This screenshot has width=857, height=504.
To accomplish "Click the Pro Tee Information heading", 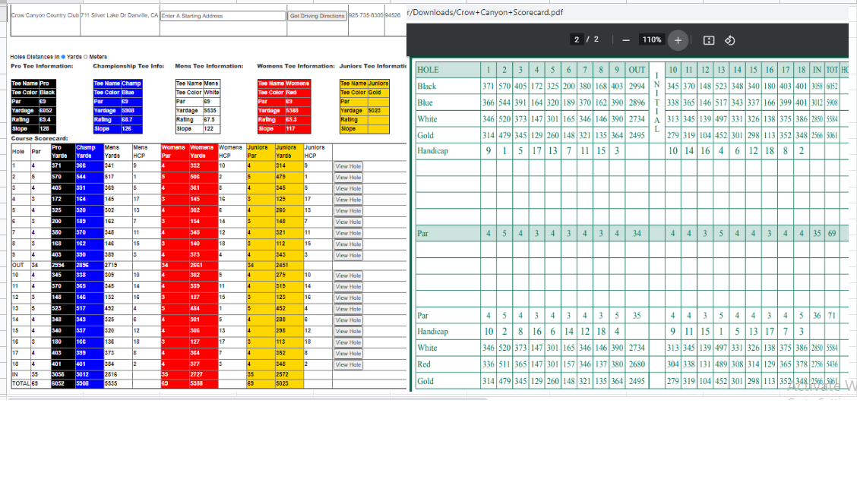I will [x=42, y=66].
